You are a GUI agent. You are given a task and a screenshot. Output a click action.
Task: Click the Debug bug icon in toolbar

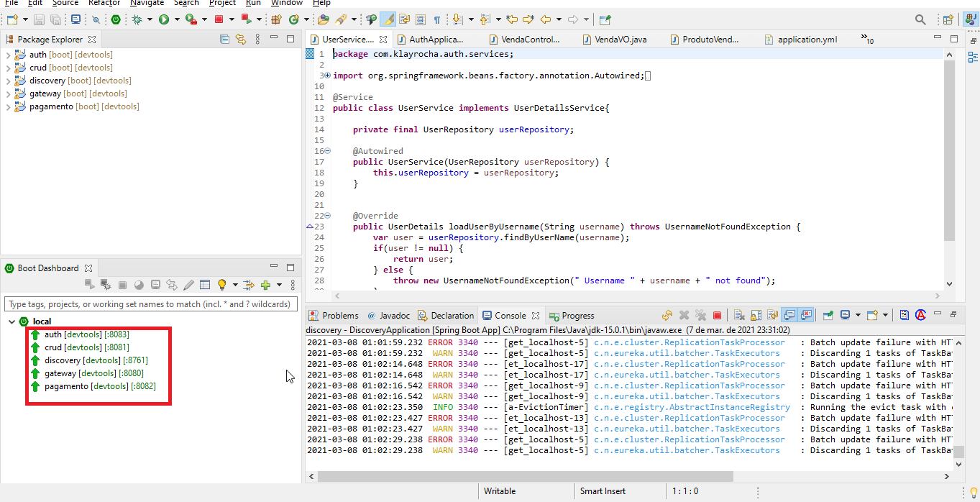[x=137, y=19]
